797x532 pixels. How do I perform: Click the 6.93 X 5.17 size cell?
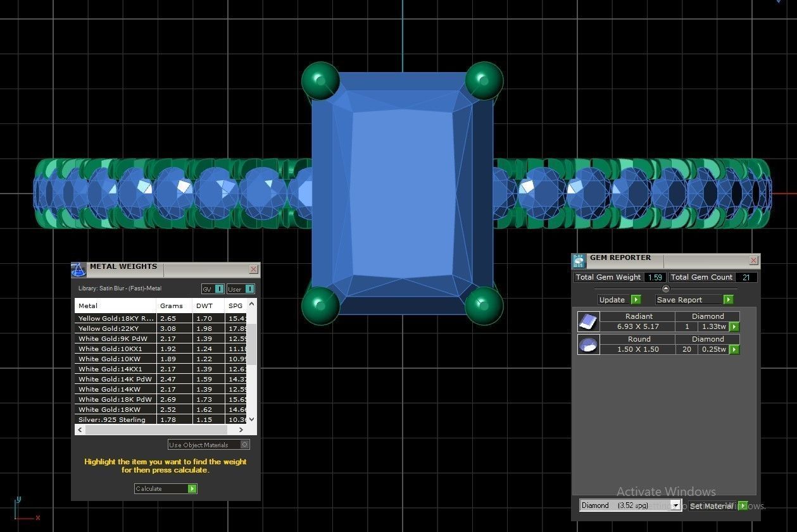click(x=638, y=326)
